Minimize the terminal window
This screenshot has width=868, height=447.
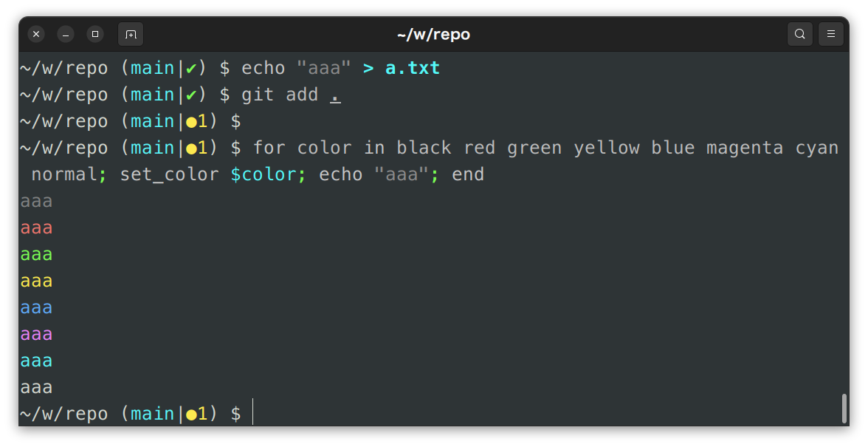click(x=66, y=34)
